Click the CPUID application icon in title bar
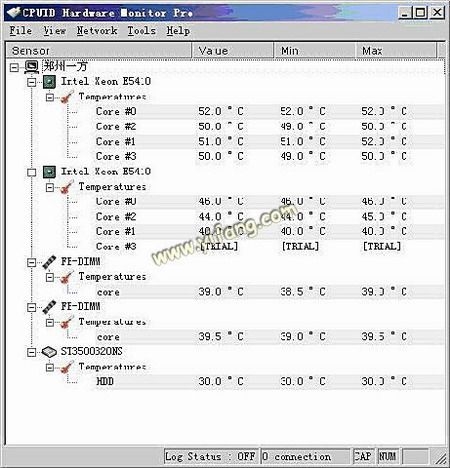Image resolution: width=450 pixels, height=468 pixels. tap(14, 13)
